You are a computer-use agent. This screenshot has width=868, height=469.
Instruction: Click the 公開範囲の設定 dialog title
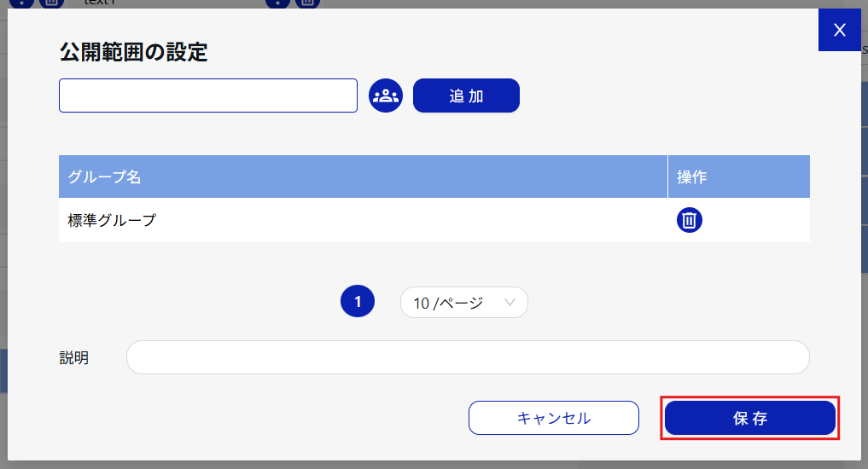click(x=134, y=52)
